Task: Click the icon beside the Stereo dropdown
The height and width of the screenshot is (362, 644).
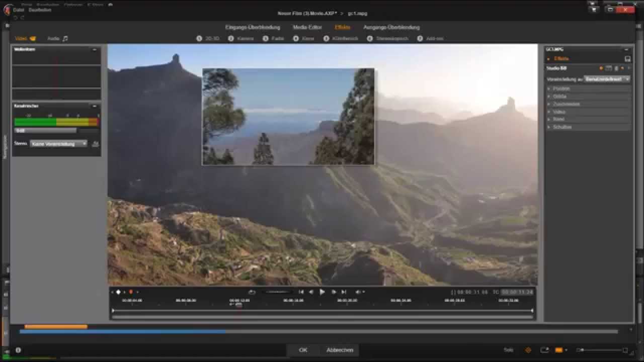Action: click(x=95, y=144)
